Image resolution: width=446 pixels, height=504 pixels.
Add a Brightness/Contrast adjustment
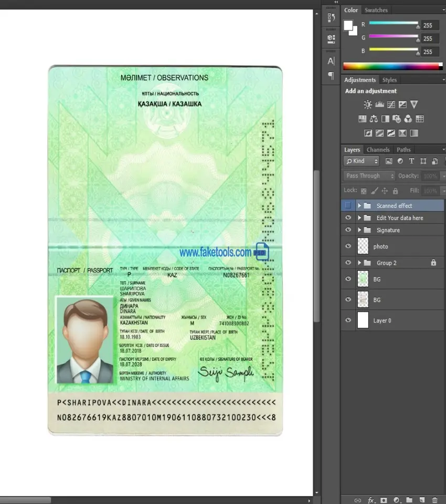click(368, 104)
